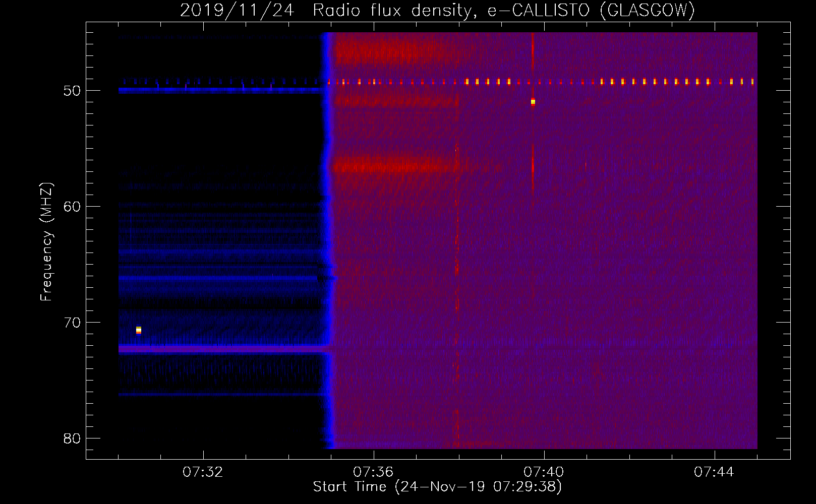This screenshot has height=504, width=816.
Task: Click the 'Frequency (MHZ)' axis label
Action: [x=46, y=242]
